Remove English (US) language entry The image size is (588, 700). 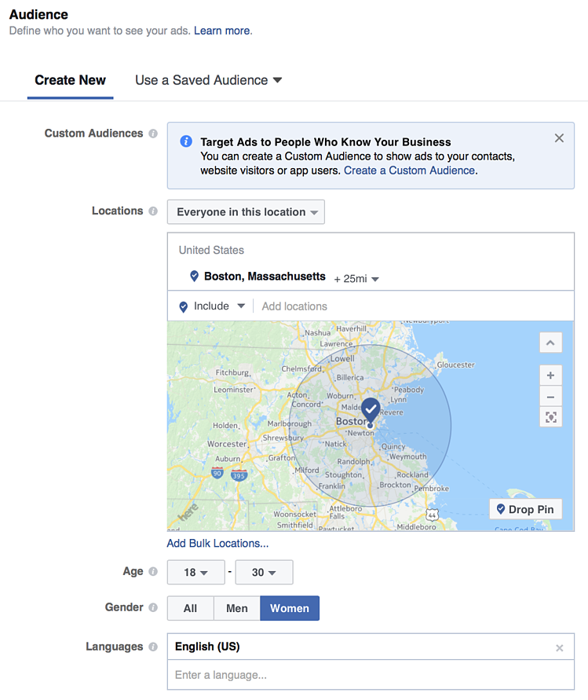click(559, 648)
